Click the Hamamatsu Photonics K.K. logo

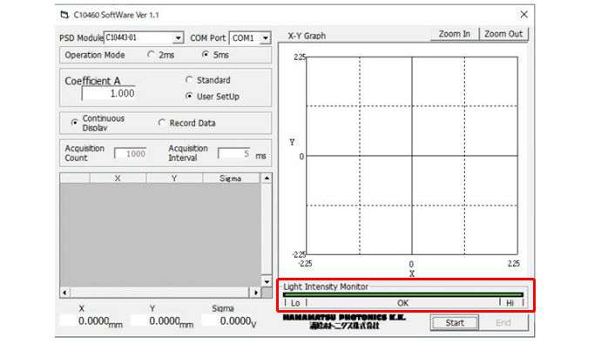pyautogui.click(x=344, y=321)
